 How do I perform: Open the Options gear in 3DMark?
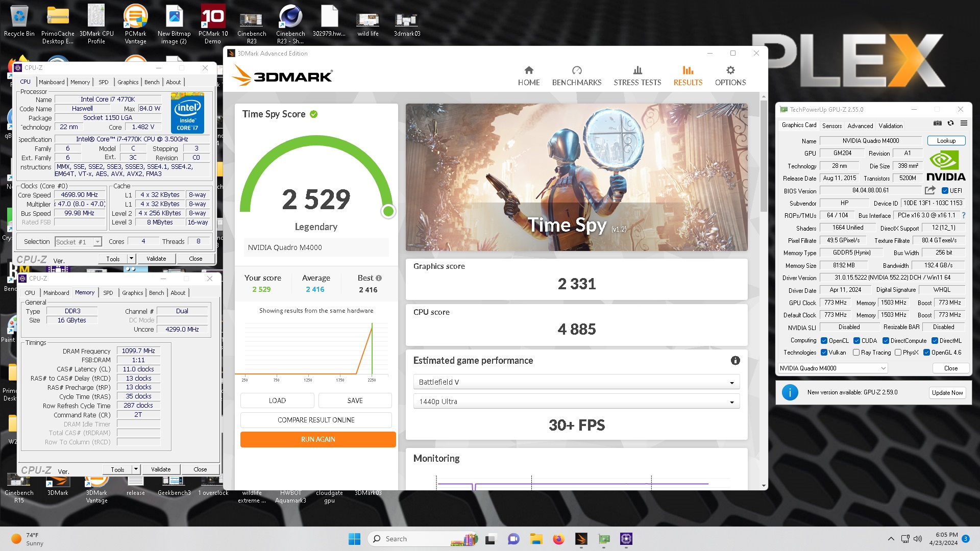(x=730, y=76)
